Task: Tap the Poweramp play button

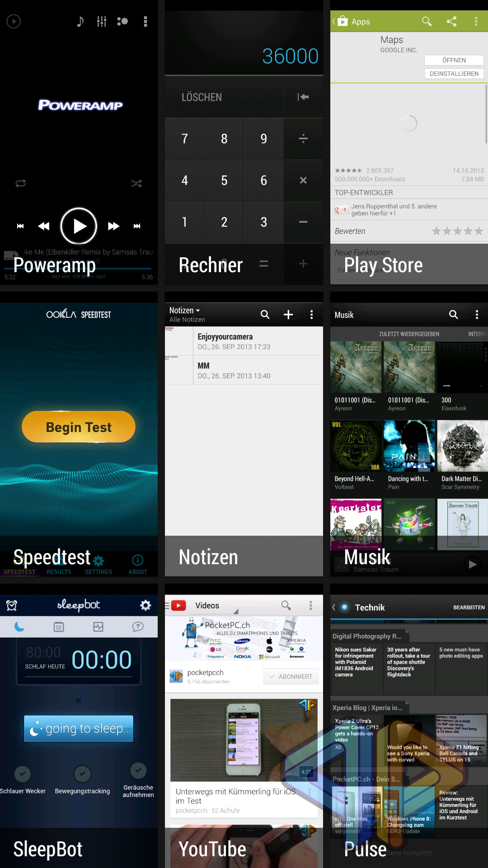Action: coord(79,226)
